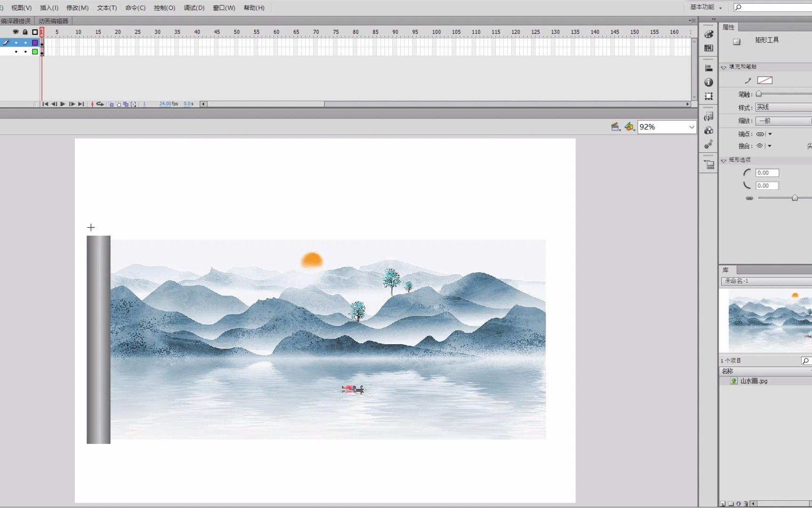
Task: Step back one frame button
Action: [54, 104]
